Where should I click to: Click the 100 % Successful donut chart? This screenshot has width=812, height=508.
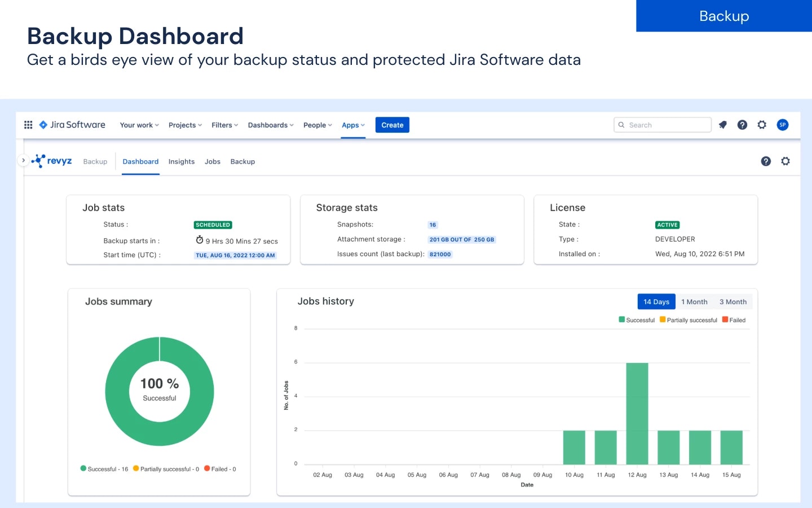pyautogui.click(x=160, y=391)
